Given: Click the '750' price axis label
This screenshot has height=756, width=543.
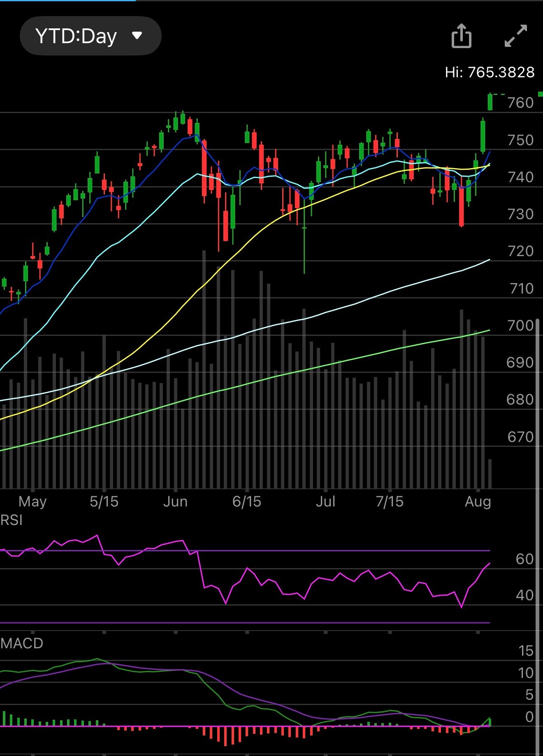Looking at the screenshot, I should click(x=520, y=140).
